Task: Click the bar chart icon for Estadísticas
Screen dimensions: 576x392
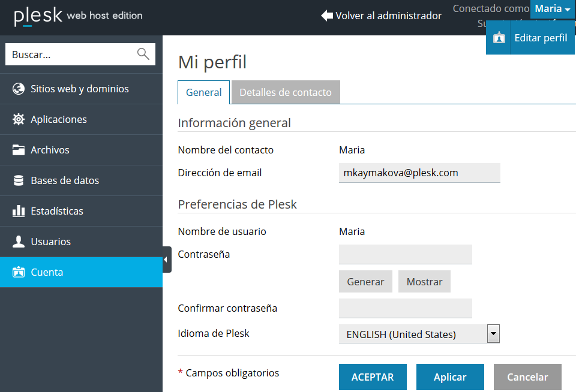Action: coord(19,211)
